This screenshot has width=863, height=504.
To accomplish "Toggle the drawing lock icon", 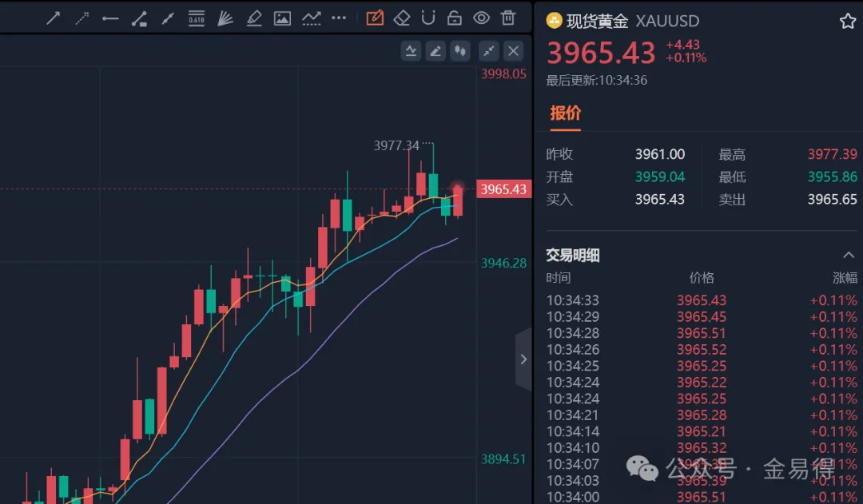I will tap(454, 18).
